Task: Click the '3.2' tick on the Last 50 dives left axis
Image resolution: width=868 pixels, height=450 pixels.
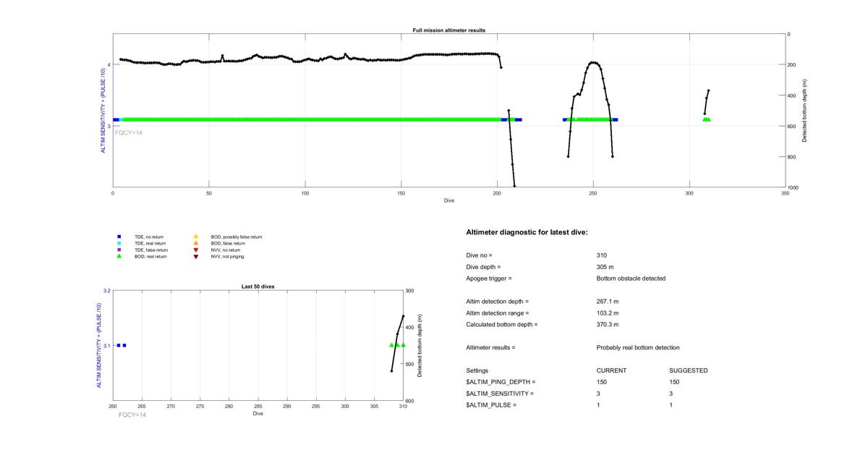Action: pos(107,291)
